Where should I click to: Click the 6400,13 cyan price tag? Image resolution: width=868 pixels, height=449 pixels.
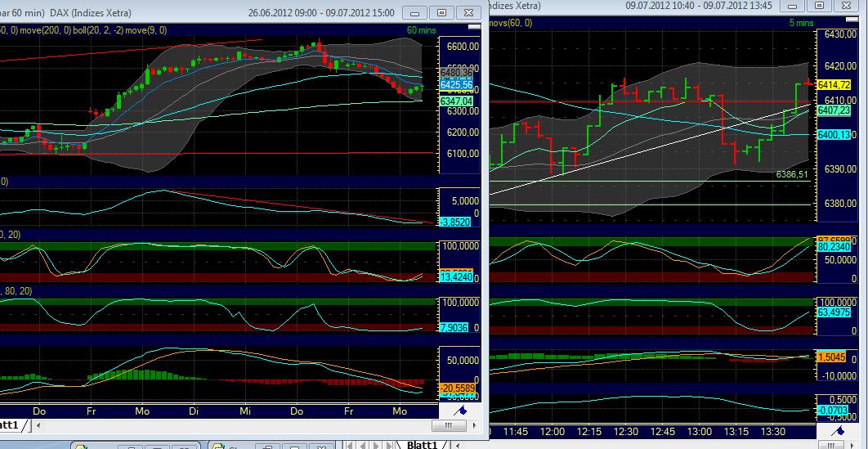coord(834,134)
